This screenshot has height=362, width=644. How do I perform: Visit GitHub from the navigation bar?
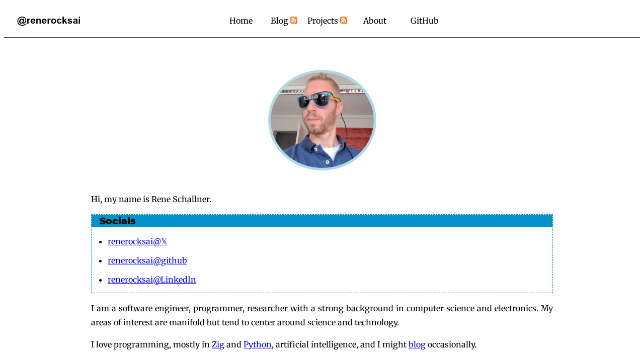pyautogui.click(x=424, y=21)
